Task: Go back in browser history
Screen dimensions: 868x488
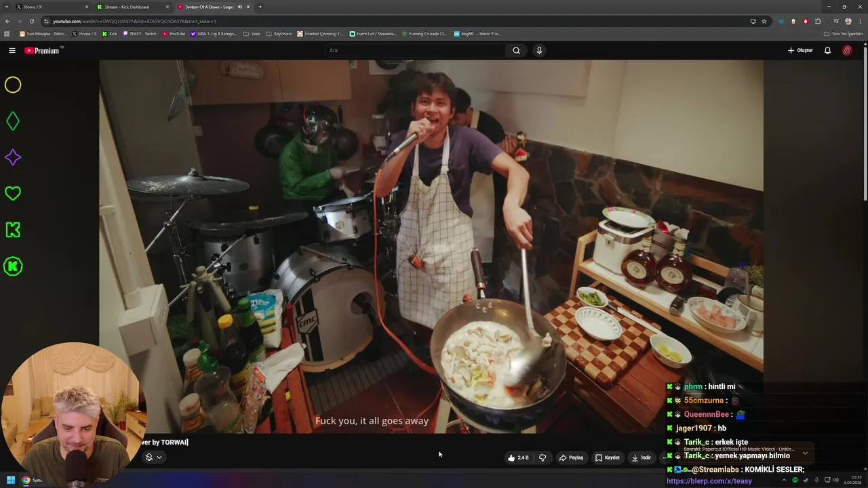Action: 7,21
